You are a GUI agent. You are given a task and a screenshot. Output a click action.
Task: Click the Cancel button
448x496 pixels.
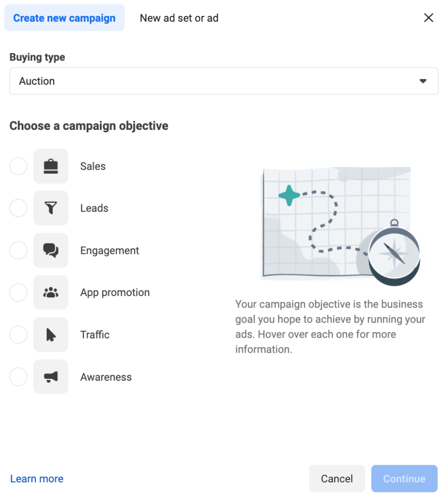(337, 479)
